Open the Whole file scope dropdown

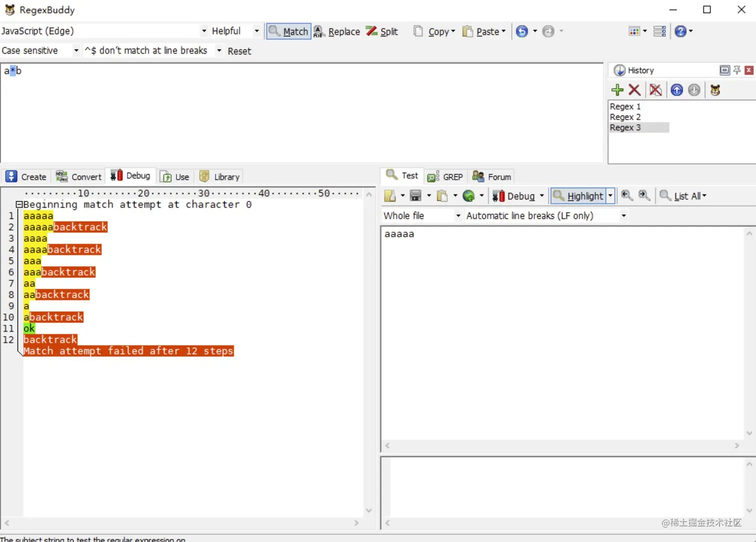tap(458, 216)
